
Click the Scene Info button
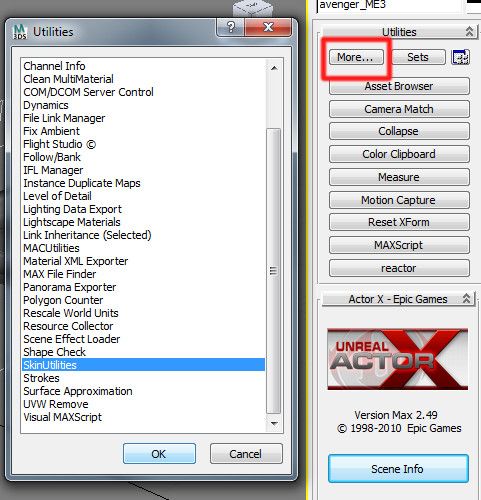tap(398, 469)
